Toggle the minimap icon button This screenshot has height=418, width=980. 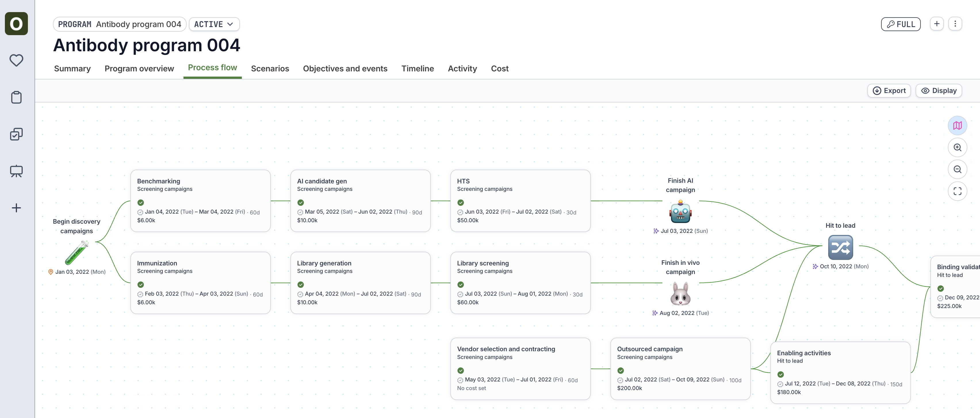coord(957,126)
